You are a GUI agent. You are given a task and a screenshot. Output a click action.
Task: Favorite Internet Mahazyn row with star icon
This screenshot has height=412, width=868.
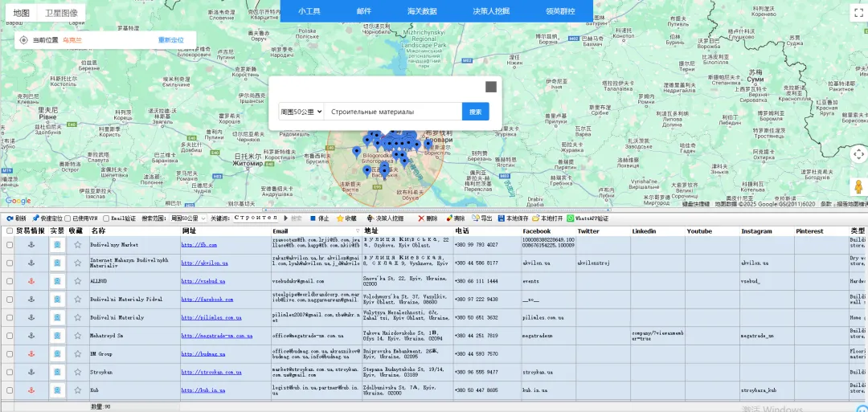click(x=77, y=263)
